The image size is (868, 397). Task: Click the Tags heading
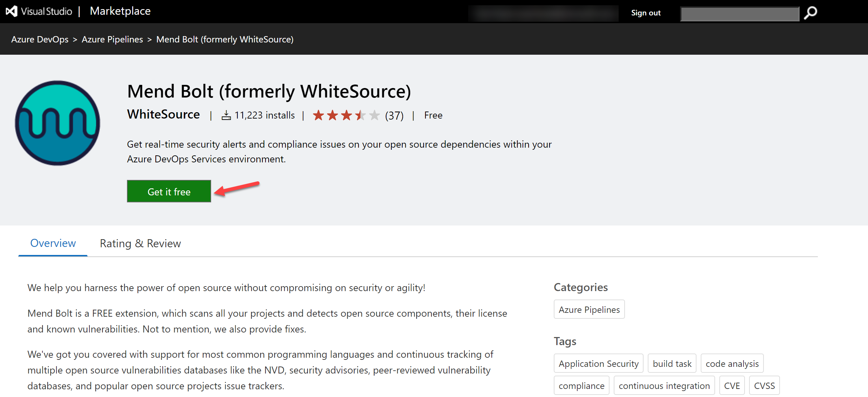(565, 341)
